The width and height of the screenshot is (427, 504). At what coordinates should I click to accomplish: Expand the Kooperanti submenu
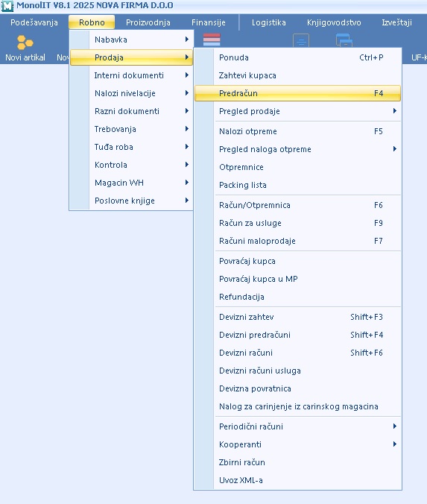[298, 444]
